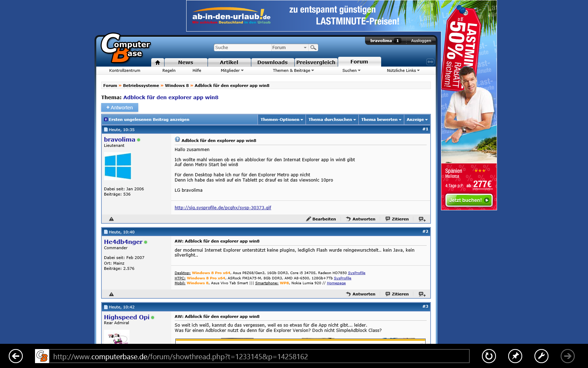Toggle page width with the double-arrow icon

[x=430, y=62]
